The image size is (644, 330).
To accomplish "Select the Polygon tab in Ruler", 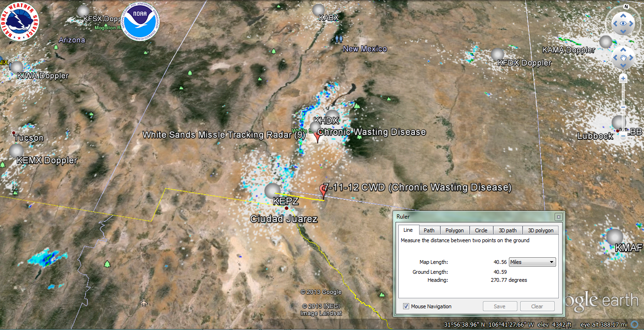I will [x=455, y=230].
